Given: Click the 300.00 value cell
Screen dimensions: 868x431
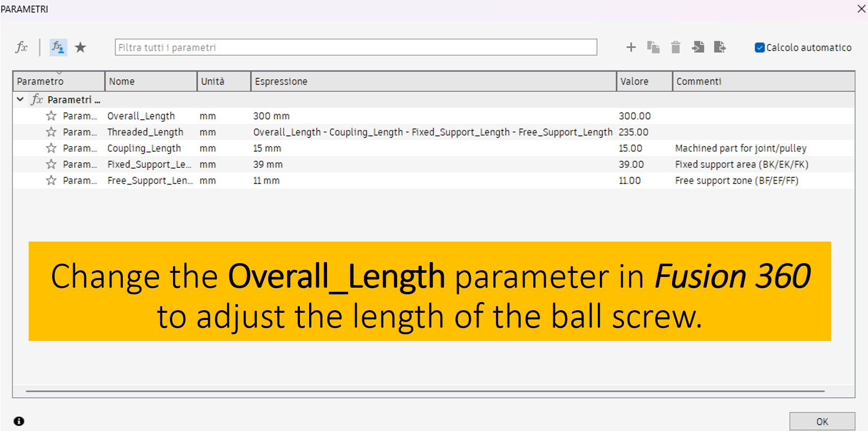Looking at the screenshot, I should point(635,116).
